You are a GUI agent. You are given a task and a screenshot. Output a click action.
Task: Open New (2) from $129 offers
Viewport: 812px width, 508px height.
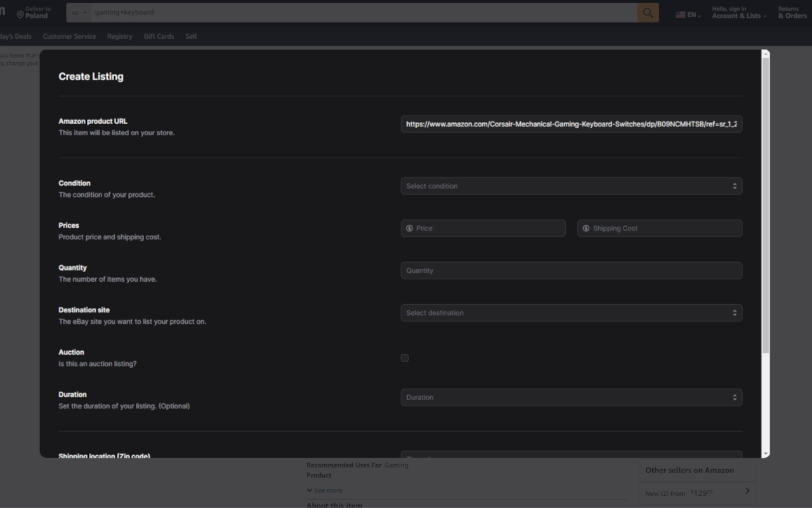coord(698,493)
